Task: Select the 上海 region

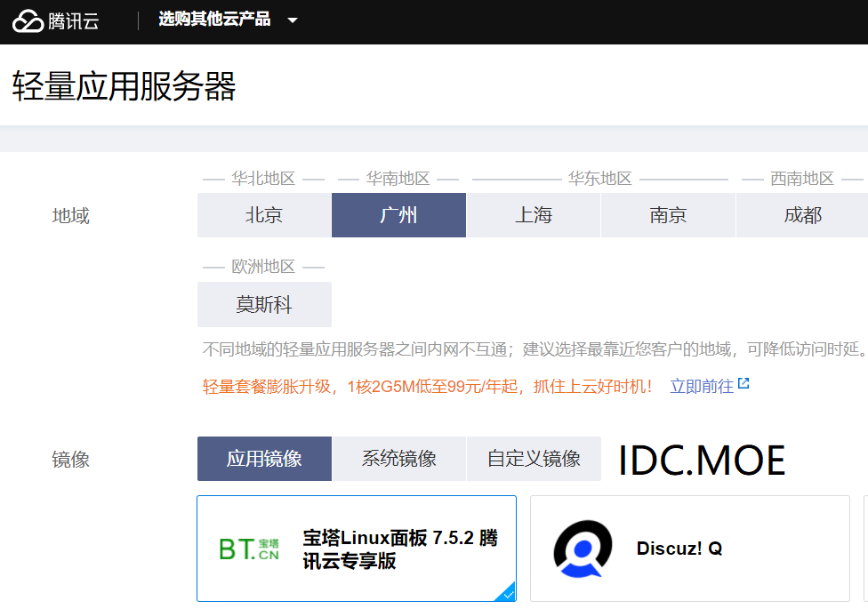Action: 533,215
